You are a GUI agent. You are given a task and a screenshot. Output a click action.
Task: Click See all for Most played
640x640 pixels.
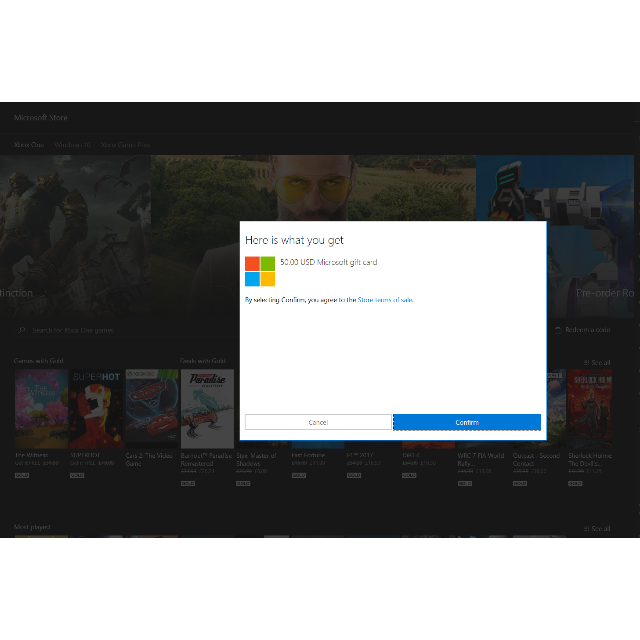coord(597,529)
